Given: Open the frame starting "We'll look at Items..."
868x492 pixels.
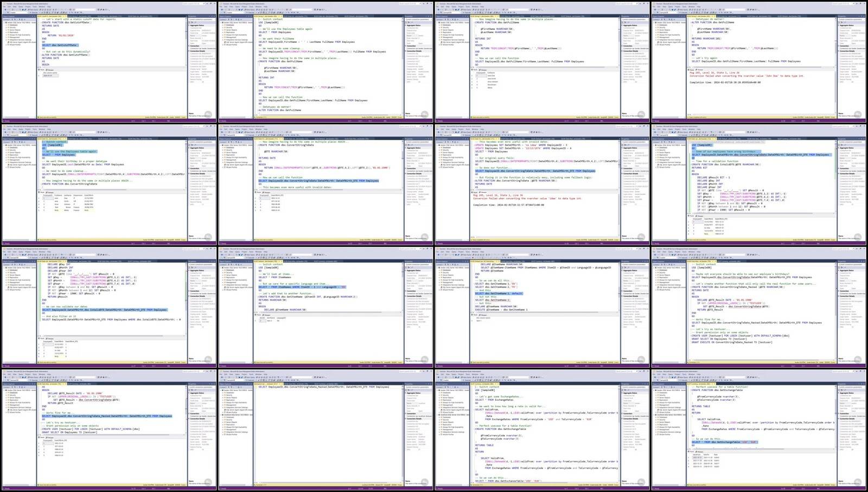Looking at the screenshot, I should (326, 307).
